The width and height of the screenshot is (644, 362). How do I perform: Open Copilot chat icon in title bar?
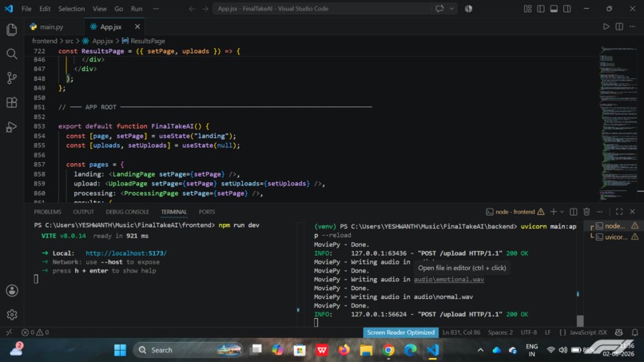click(x=439, y=9)
